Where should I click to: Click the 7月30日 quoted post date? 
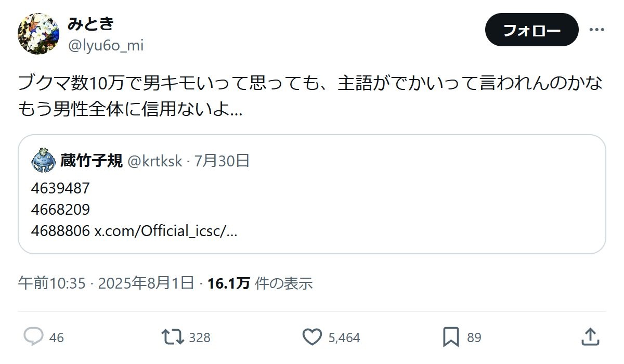222,161
